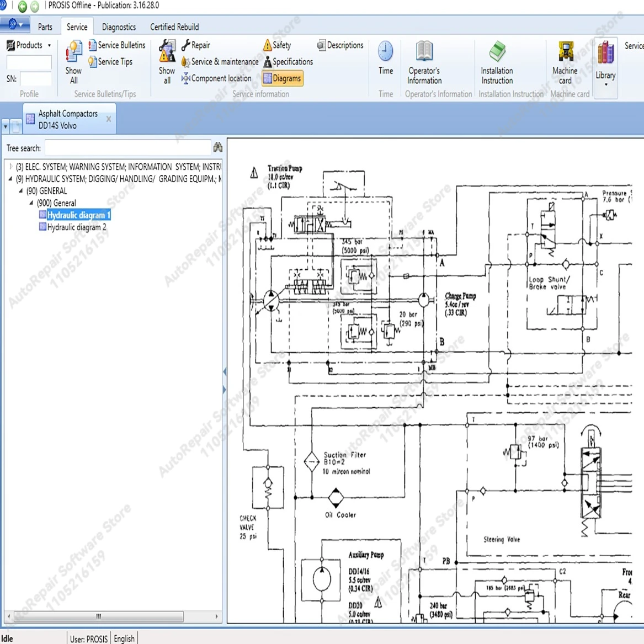Collapse the (90) GENERAL tree node
The image size is (644, 644).
21,191
